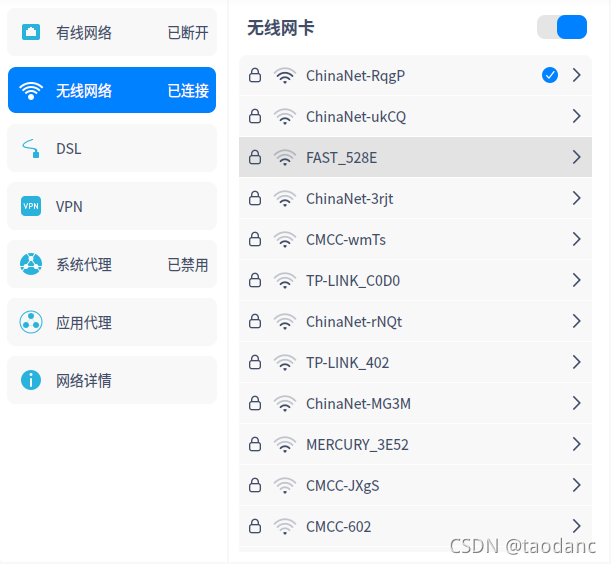Expand details arrow for ChinaNet-RqgP
611x564 pixels.
577,75
